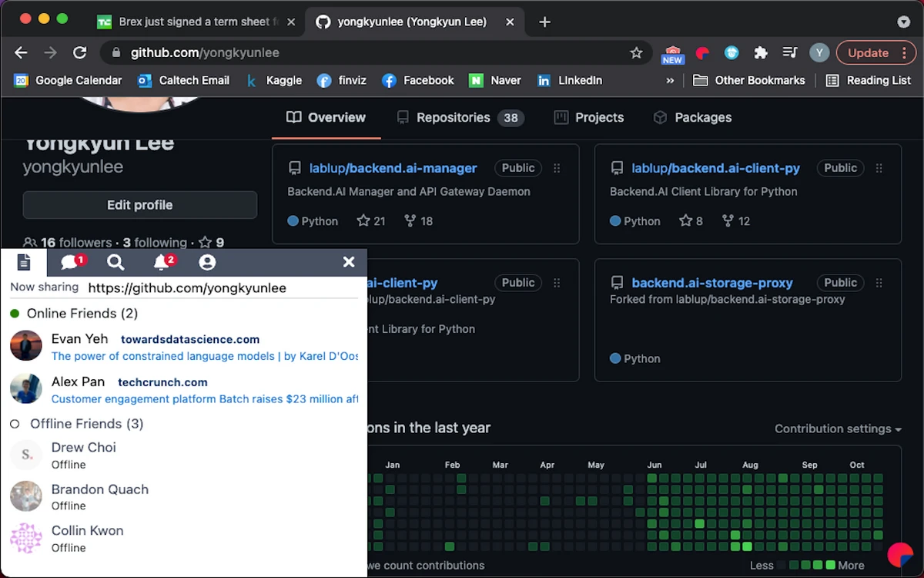Click drag handle of backend.ai-manager card

pyautogui.click(x=557, y=168)
